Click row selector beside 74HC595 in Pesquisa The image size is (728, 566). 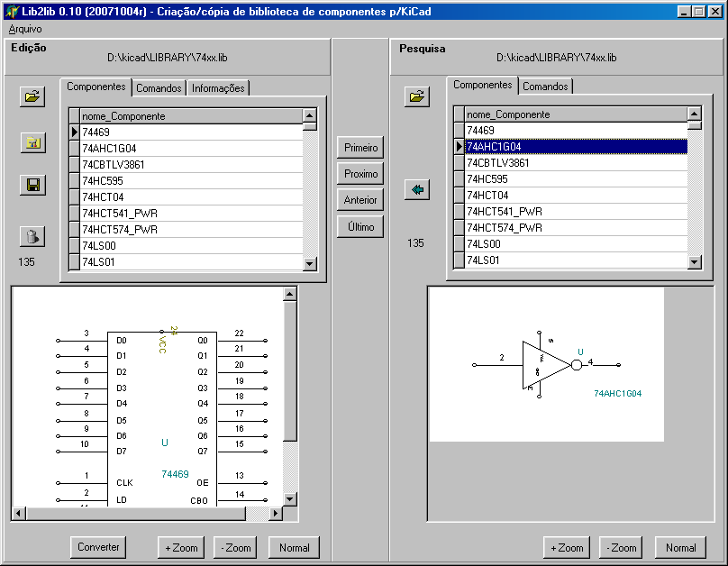[x=459, y=179]
